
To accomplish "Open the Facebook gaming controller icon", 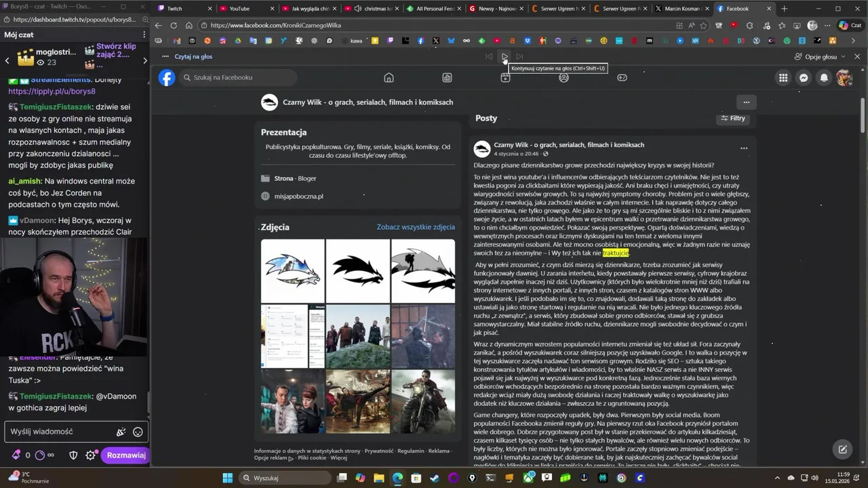I will click(622, 77).
